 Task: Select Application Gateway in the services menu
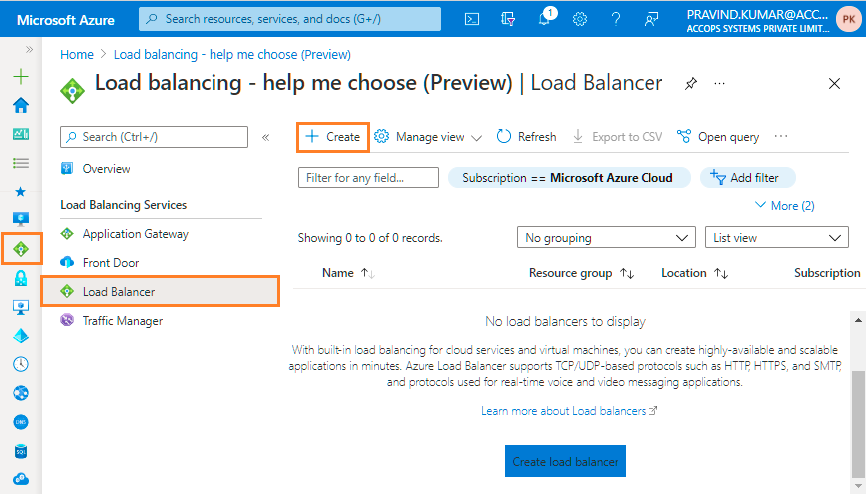click(x=135, y=234)
